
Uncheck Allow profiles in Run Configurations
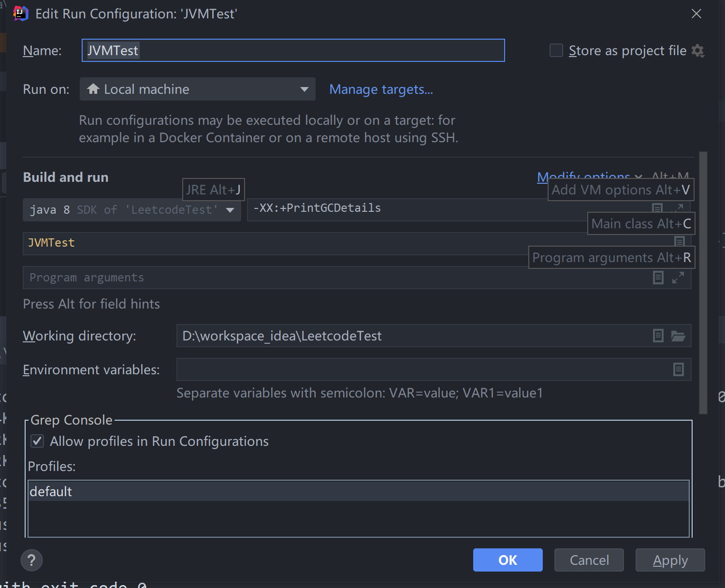coord(38,441)
